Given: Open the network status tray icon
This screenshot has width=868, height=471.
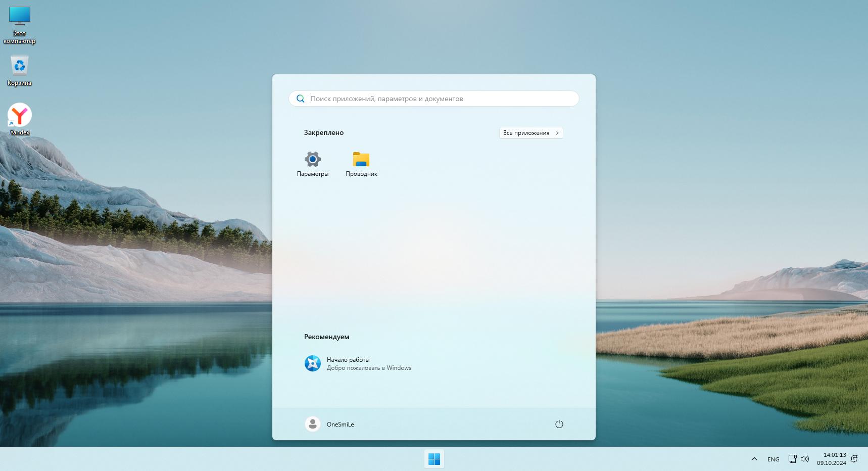Looking at the screenshot, I should (x=792, y=459).
